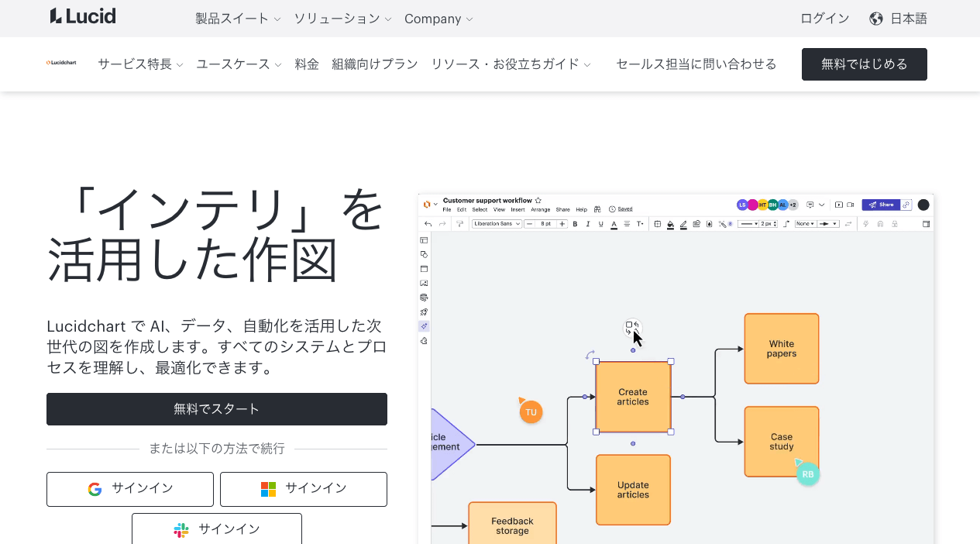This screenshot has width=980, height=544.
Task: Click the comments icon in the editor header
Action: [x=810, y=205]
